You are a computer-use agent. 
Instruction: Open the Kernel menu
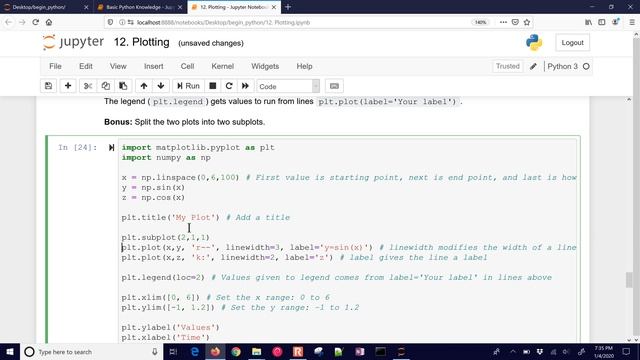pos(222,66)
